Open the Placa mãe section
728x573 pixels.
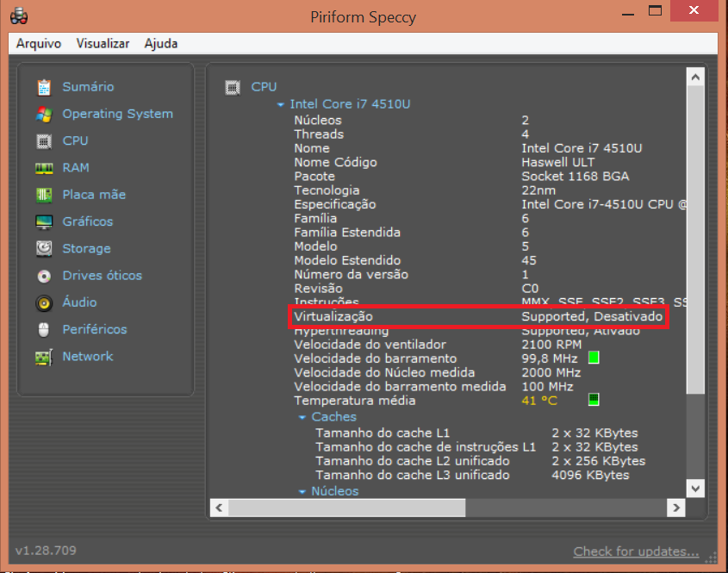94,195
